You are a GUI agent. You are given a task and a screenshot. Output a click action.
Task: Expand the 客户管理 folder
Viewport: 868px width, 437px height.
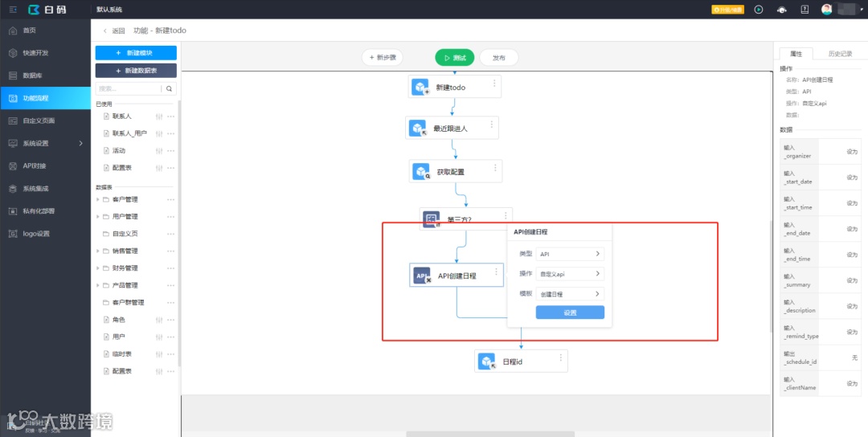(99, 199)
